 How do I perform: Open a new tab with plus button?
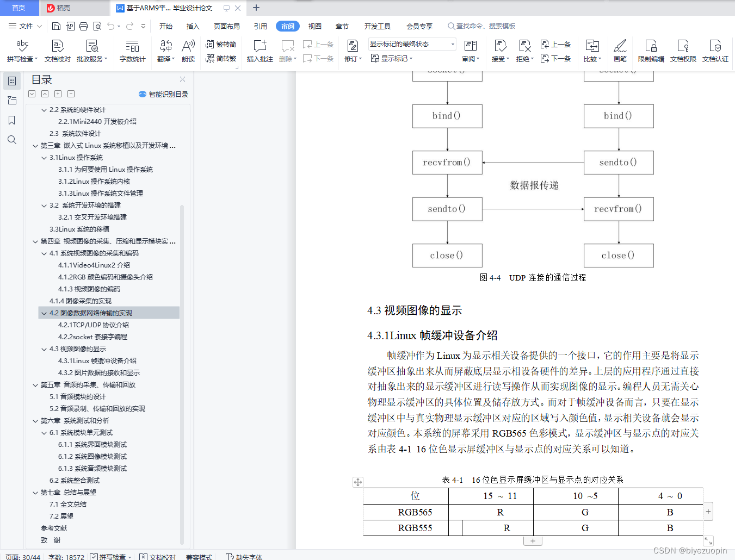click(x=256, y=8)
